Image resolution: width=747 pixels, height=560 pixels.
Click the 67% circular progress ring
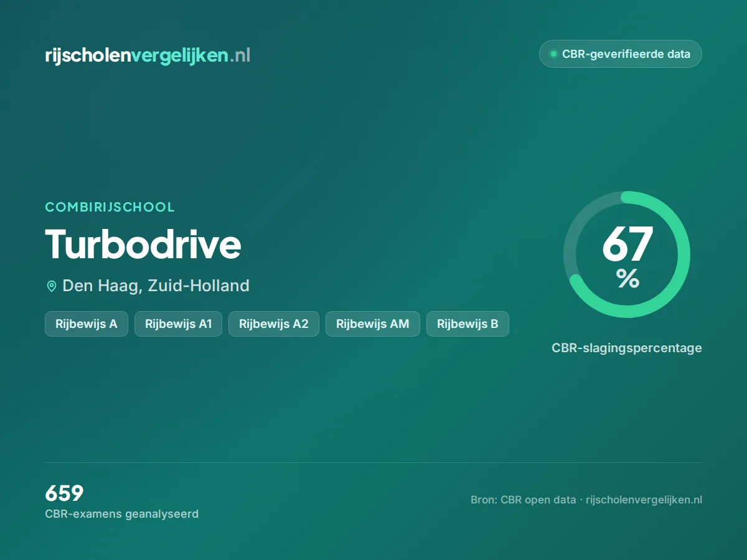pos(627,254)
